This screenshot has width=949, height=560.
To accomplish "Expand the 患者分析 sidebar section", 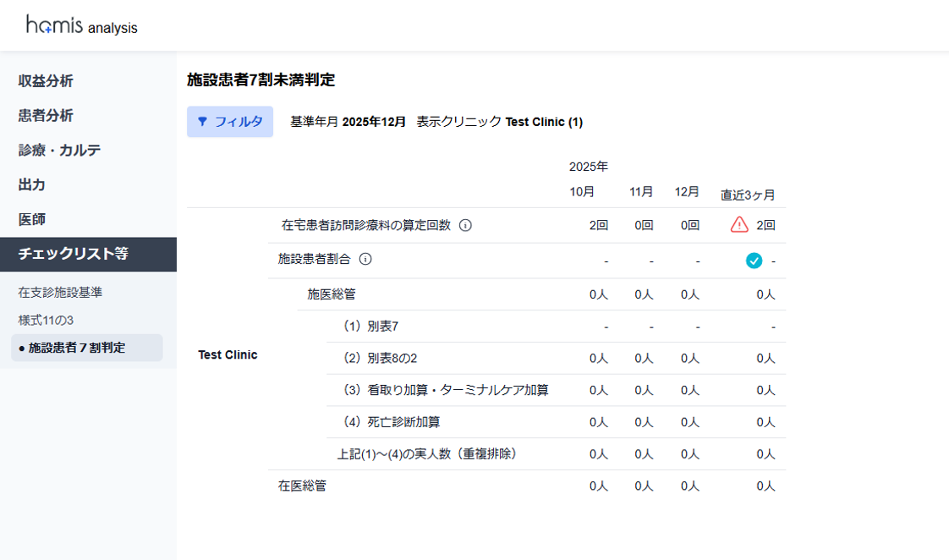I will point(46,116).
